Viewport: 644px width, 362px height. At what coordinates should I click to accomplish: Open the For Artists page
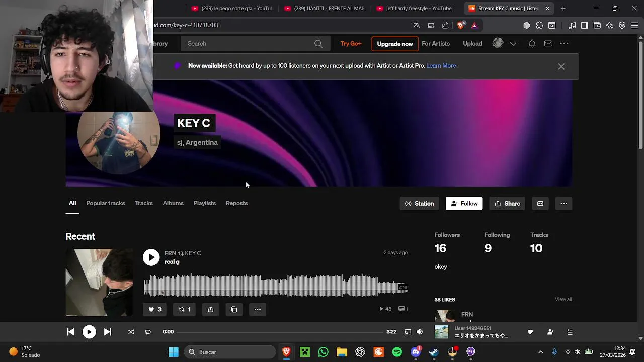(436, 44)
